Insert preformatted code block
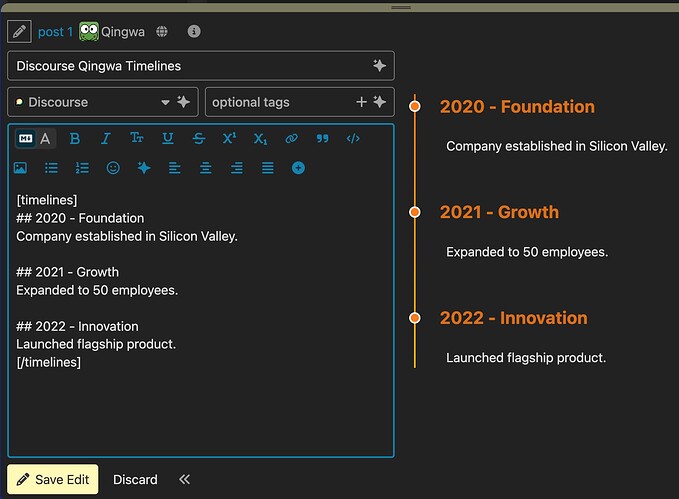The image size is (679, 499). (x=353, y=139)
